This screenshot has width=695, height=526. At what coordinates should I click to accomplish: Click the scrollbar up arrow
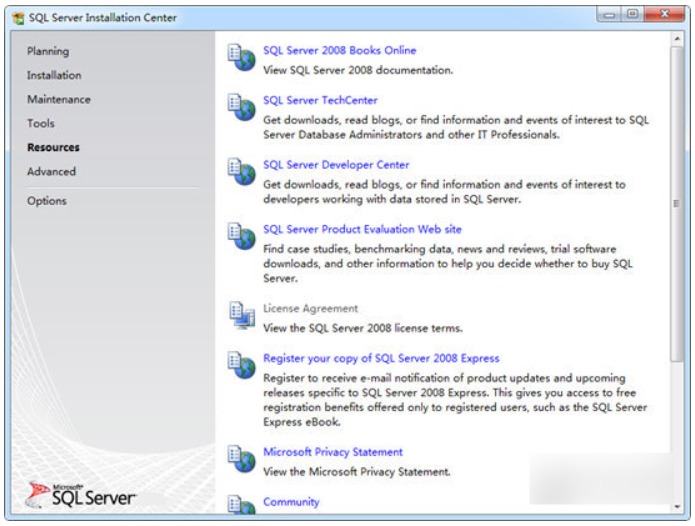677,39
